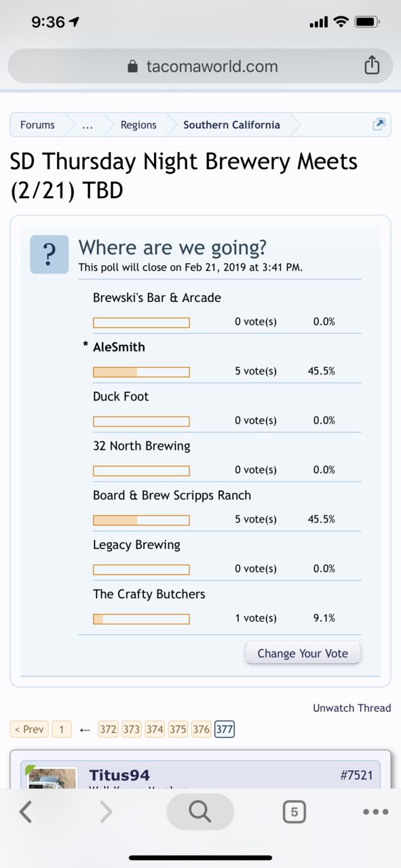Click the popup icon at breadcrumb right
The image size is (401, 868).
pyautogui.click(x=379, y=124)
